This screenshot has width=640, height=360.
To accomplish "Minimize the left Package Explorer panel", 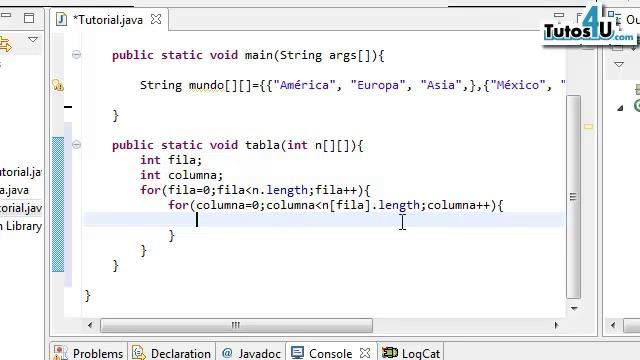I will [x=6, y=16].
